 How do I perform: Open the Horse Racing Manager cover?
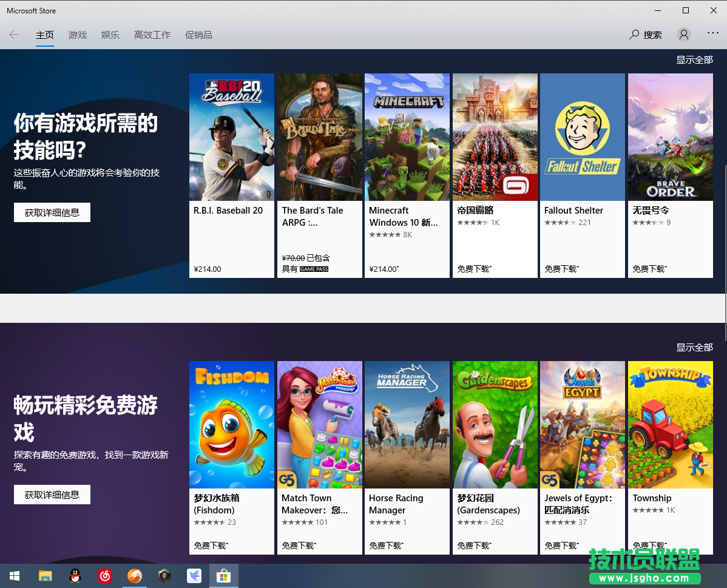pos(407,425)
